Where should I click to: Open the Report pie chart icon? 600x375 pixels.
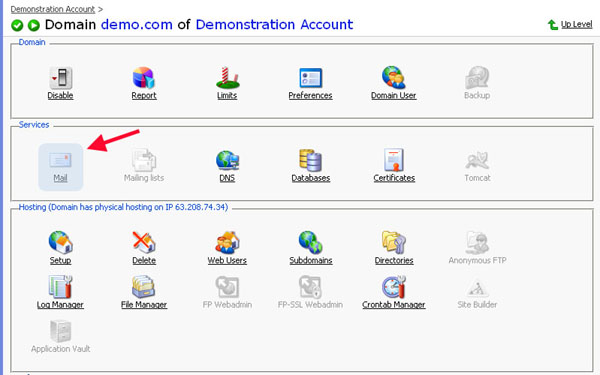tap(143, 78)
